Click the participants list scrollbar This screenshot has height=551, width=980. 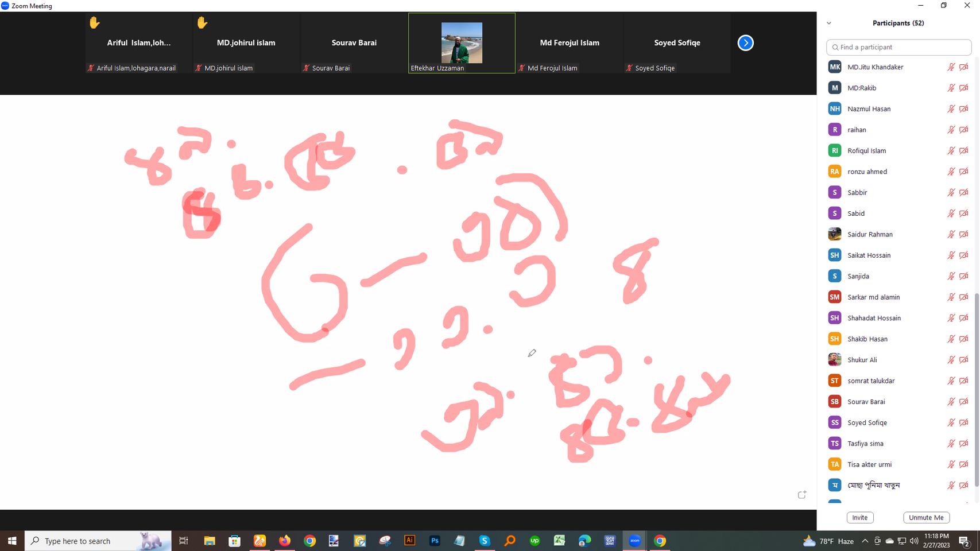[977, 390]
